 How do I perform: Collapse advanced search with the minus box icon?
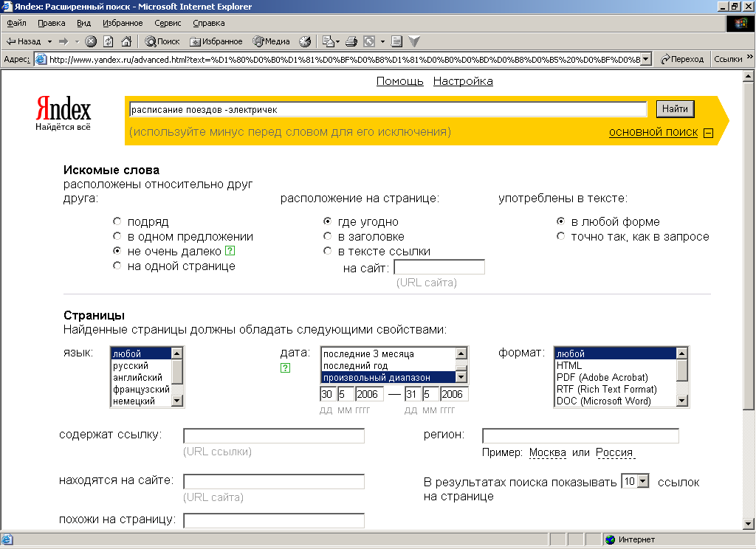[708, 133]
